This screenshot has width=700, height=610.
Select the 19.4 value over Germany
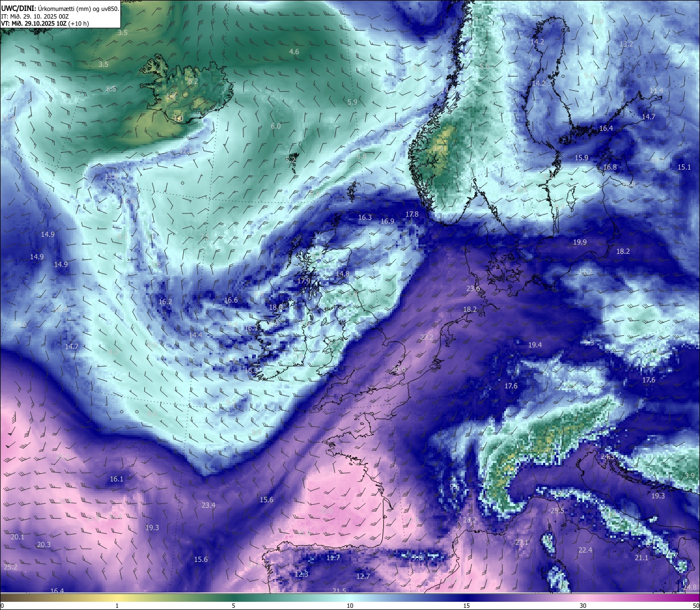point(535,345)
